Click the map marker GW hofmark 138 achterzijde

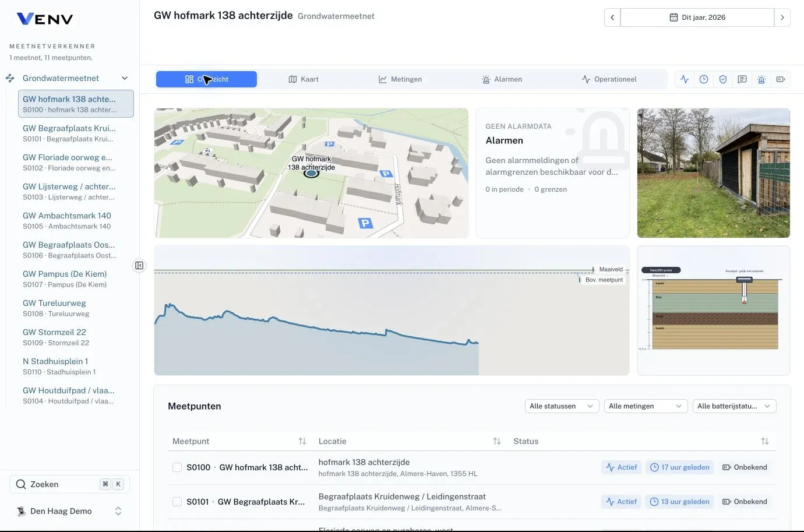click(312, 173)
